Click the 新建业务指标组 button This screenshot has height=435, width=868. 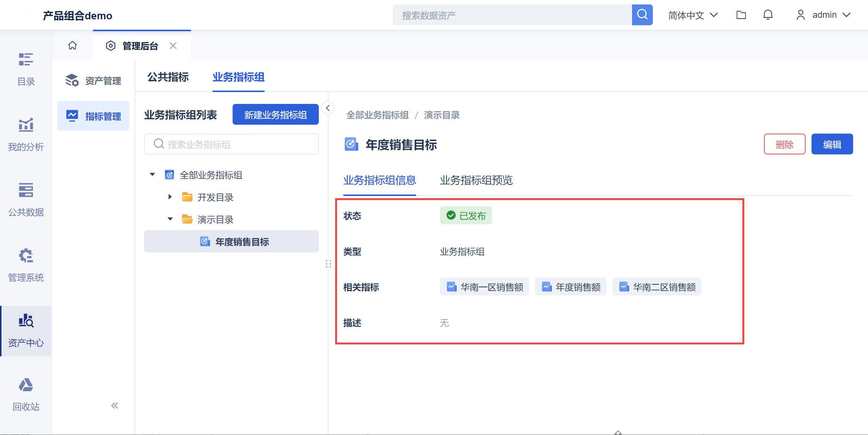[x=275, y=115]
